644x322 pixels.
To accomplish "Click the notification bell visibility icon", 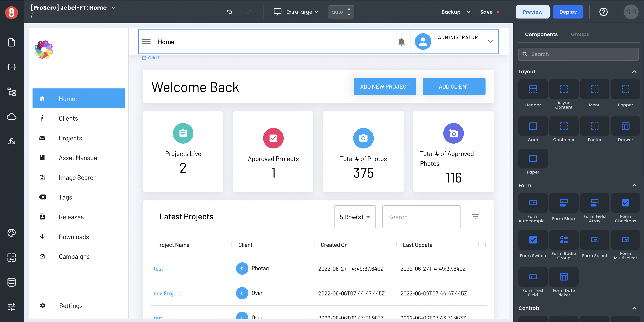I will (401, 42).
